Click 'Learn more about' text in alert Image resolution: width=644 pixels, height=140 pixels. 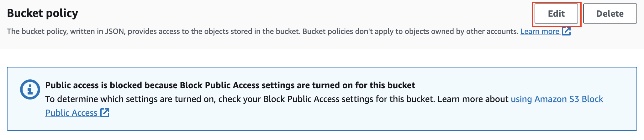coord(473,99)
